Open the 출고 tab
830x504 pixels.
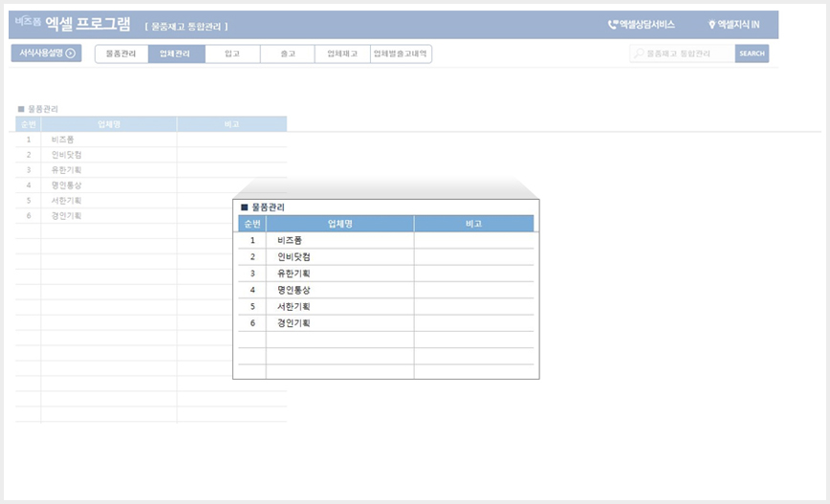pos(288,54)
